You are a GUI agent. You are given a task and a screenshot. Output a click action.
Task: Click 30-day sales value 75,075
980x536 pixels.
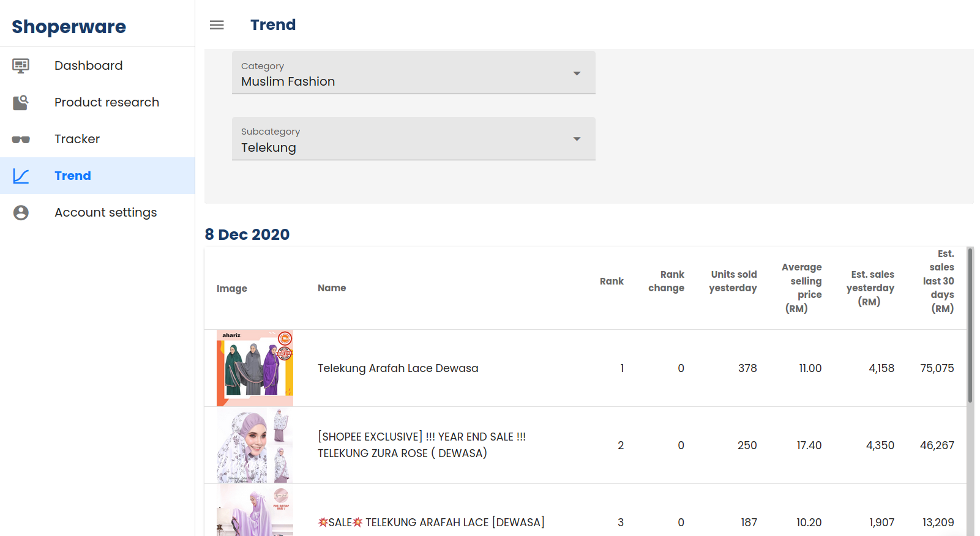[x=937, y=368]
